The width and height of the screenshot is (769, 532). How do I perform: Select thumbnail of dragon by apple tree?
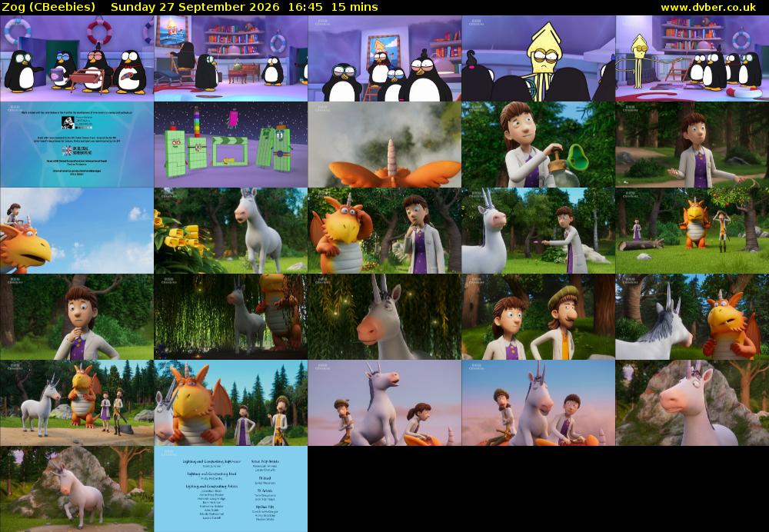692,231
